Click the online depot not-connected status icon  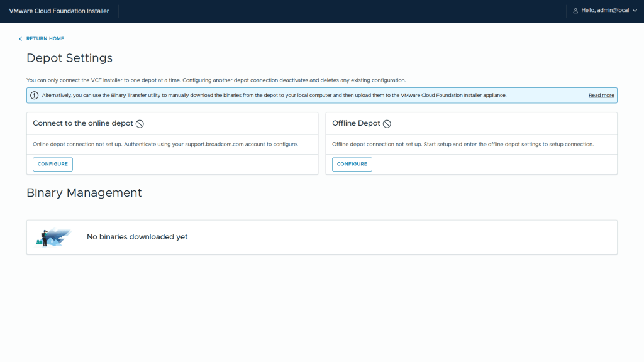click(x=140, y=124)
